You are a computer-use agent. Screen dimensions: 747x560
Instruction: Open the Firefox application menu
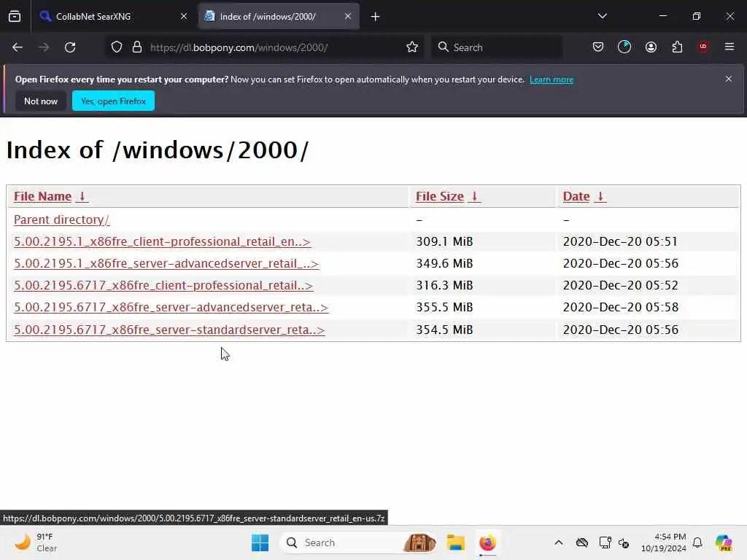point(729,47)
